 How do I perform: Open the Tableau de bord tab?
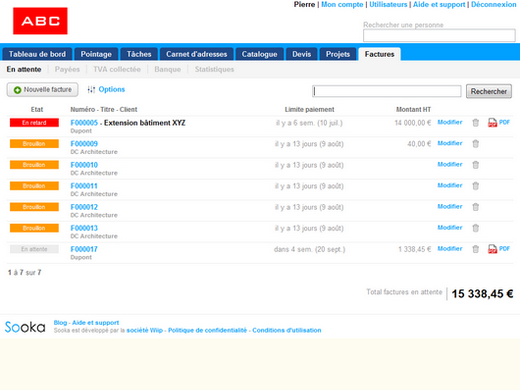(x=37, y=54)
